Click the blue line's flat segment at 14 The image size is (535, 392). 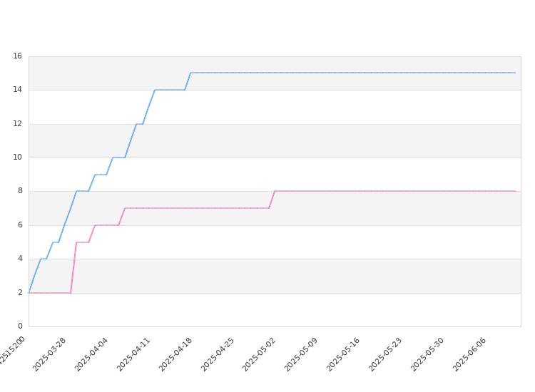coord(170,90)
